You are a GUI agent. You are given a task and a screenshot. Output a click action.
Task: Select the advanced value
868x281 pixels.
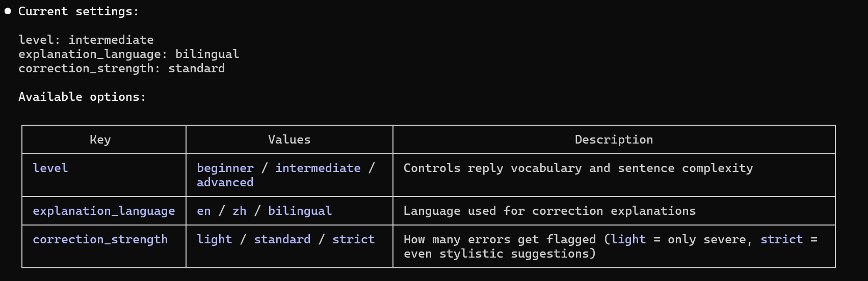coord(225,182)
